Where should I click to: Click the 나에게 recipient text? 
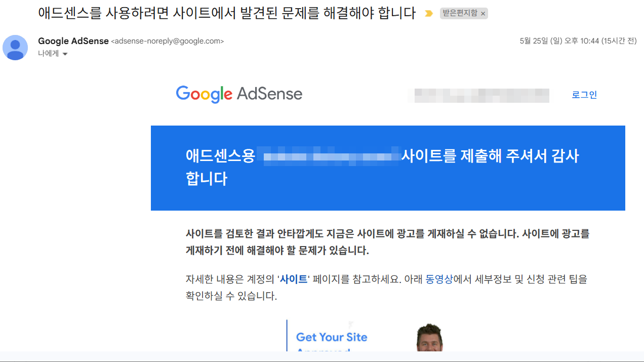point(49,53)
